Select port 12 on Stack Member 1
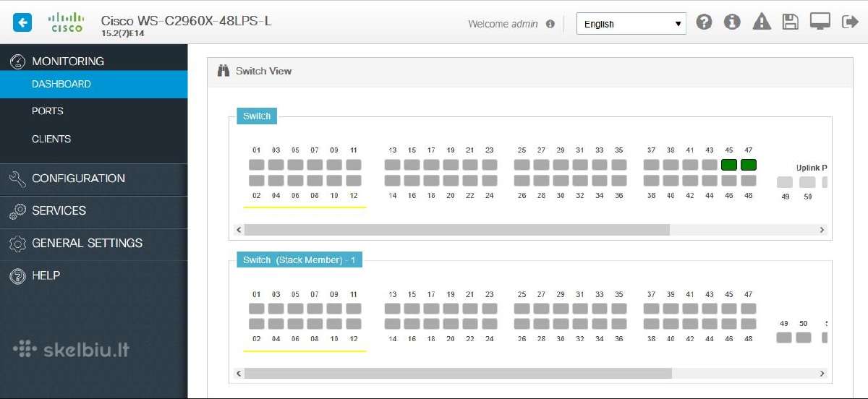 click(354, 325)
